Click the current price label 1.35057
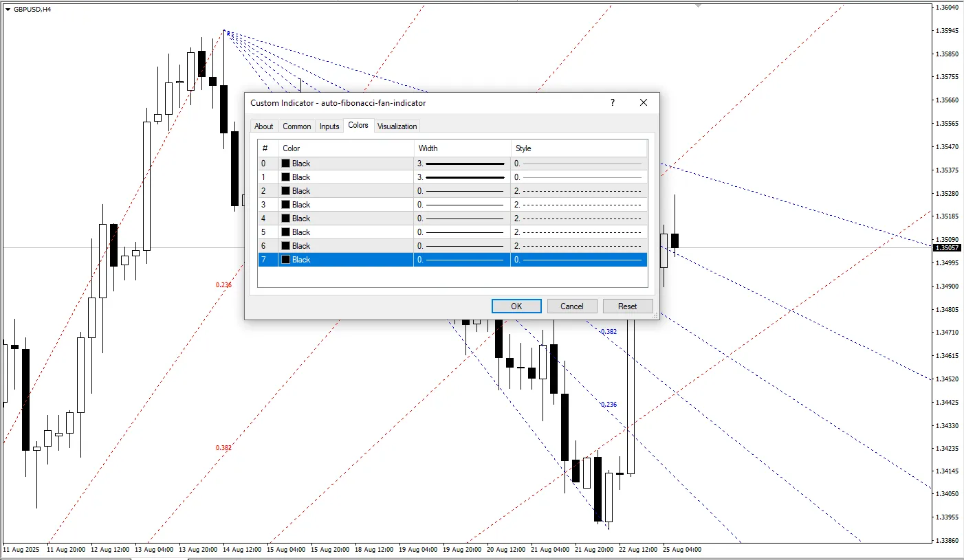The height and width of the screenshot is (560, 964). point(947,248)
